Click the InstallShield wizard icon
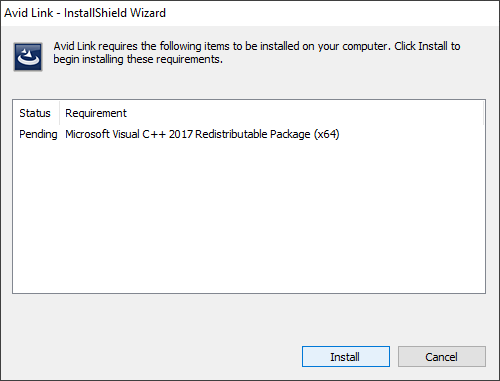 [28, 57]
